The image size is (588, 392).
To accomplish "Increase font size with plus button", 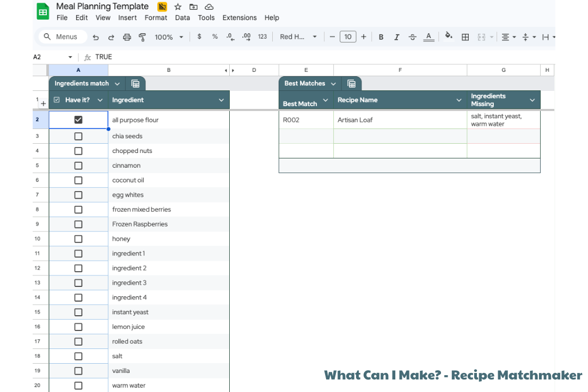I will tap(363, 37).
